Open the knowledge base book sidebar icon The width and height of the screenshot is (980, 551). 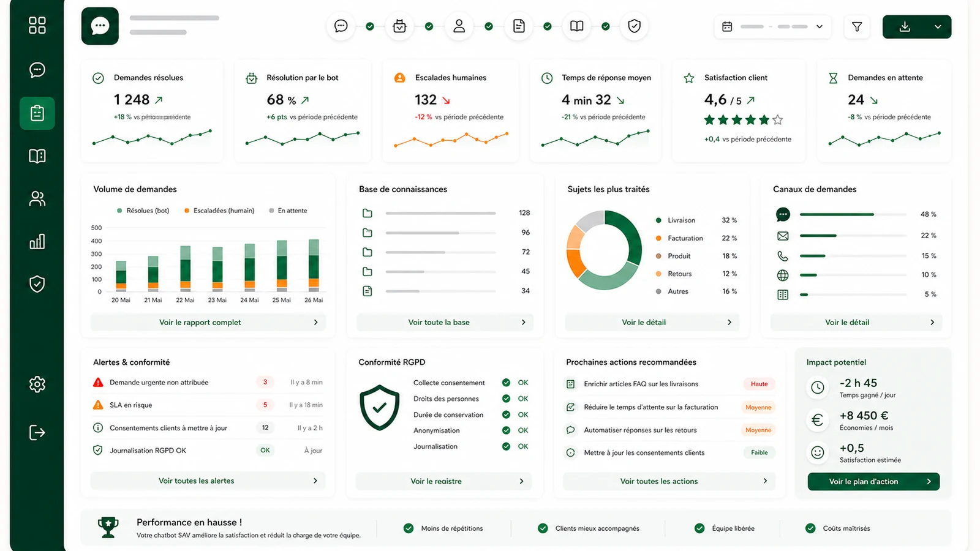tap(37, 156)
